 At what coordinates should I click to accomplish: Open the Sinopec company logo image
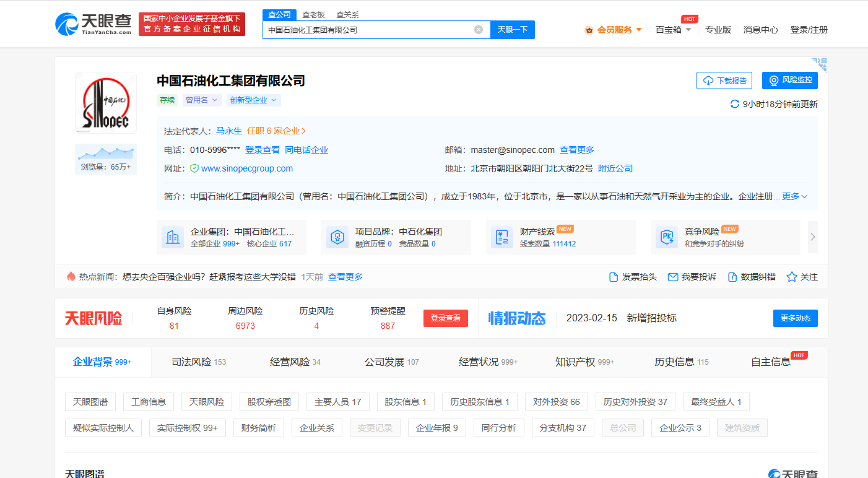[106, 103]
